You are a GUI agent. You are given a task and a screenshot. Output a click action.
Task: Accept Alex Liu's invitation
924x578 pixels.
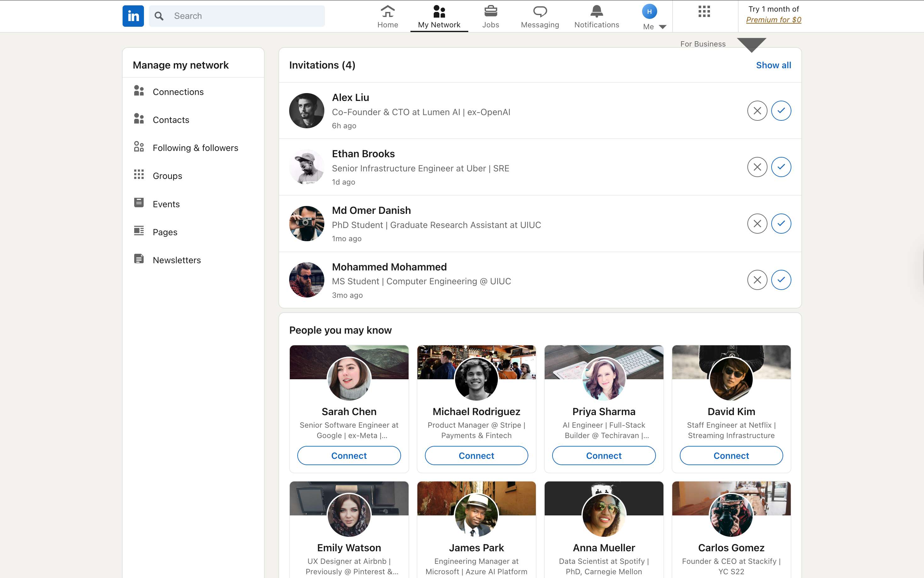pyautogui.click(x=781, y=111)
